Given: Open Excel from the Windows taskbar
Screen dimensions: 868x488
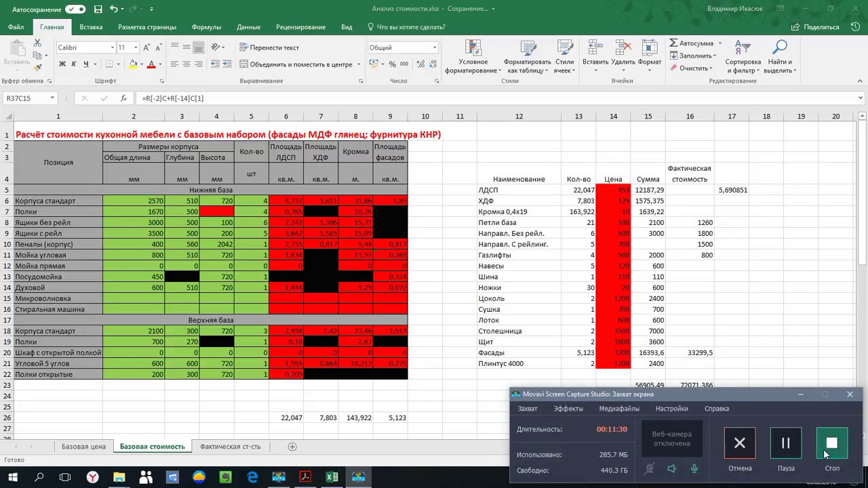Looking at the screenshot, I should point(332,477).
